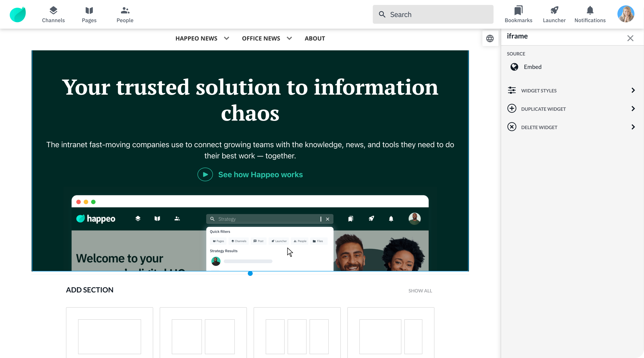This screenshot has width=644, height=358.
Task: Open the ABOUT menu item
Action: point(315,38)
